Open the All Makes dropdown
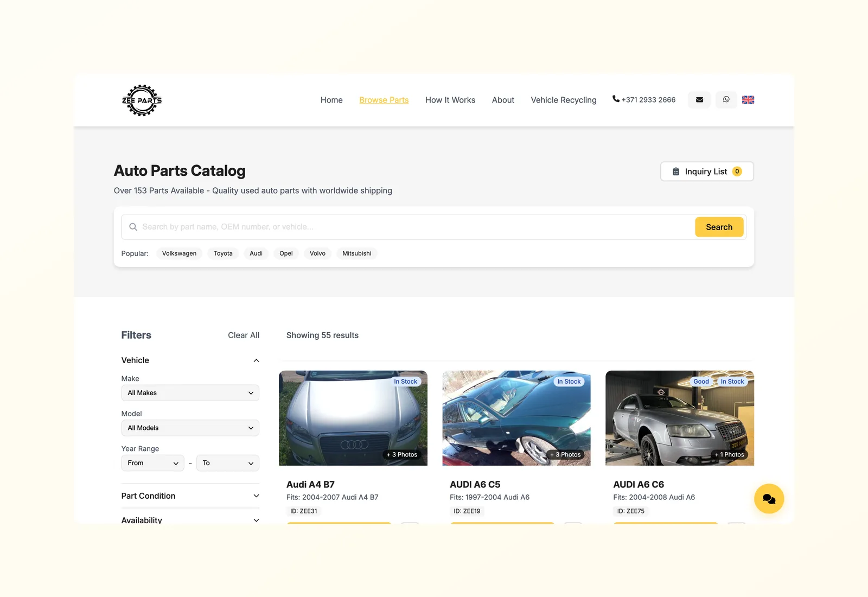The width and height of the screenshot is (868, 597). pos(190,393)
